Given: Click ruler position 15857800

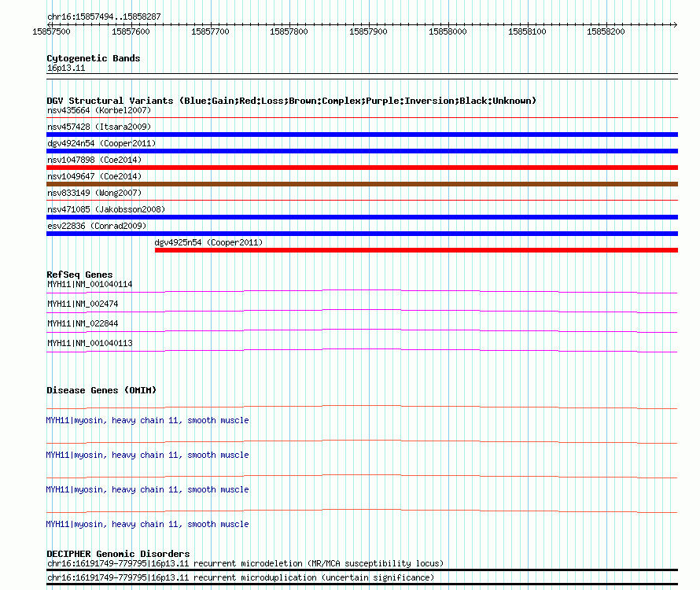Looking at the screenshot, I should [x=289, y=31].
